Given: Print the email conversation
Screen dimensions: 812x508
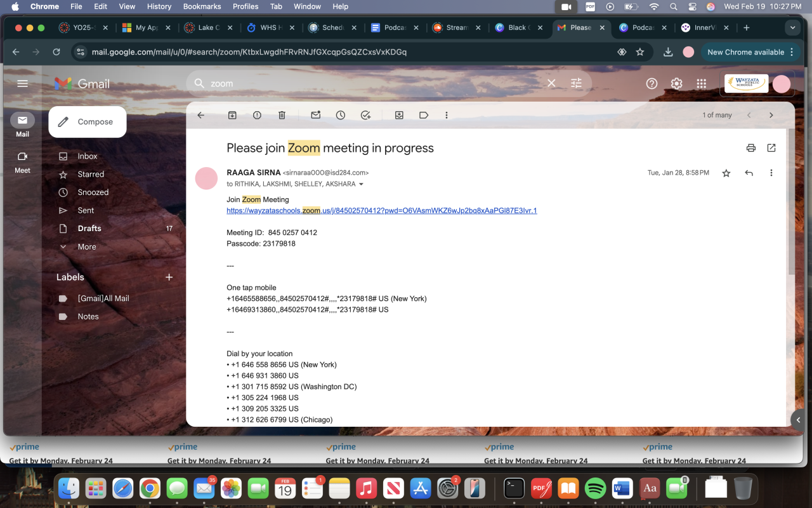Looking at the screenshot, I should click(x=751, y=148).
